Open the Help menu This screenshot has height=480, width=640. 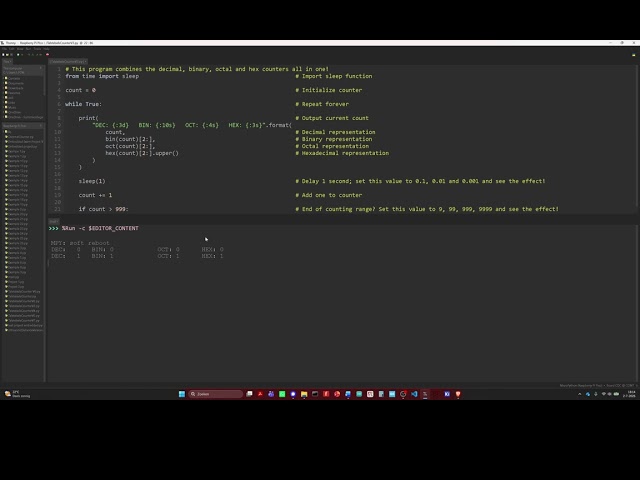tap(47, 49)
